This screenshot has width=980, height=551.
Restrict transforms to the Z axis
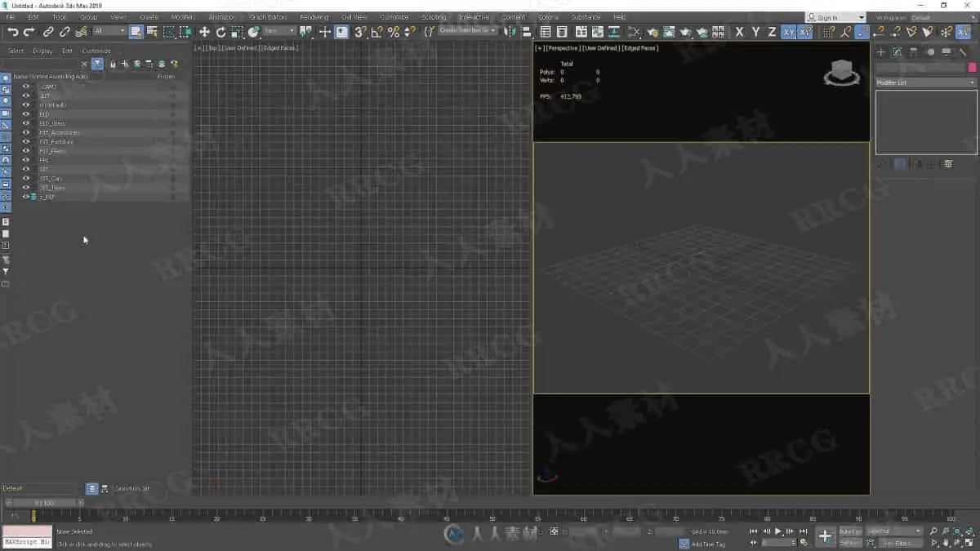(x=772, y=32)
